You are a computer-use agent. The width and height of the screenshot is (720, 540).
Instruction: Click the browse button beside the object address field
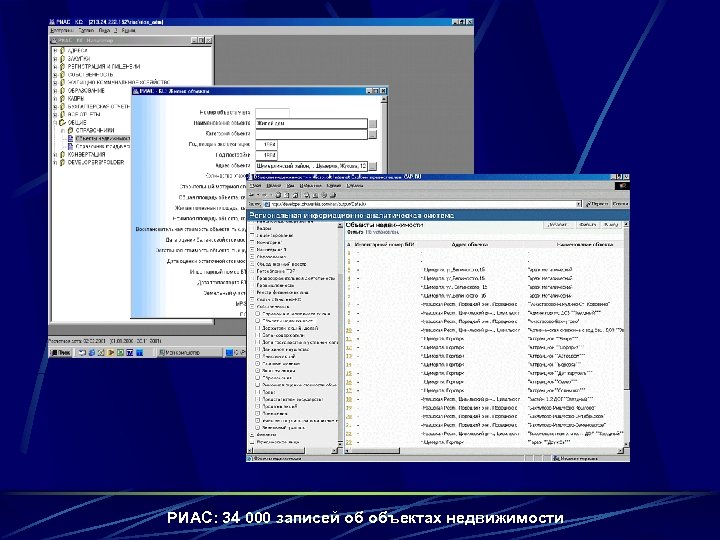pos(373,166)
